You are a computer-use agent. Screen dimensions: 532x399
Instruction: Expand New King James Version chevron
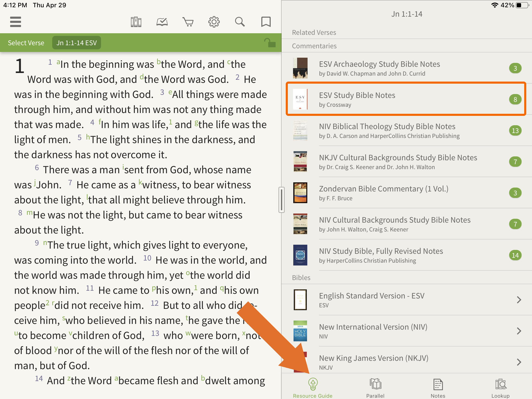tap(519, 362)
